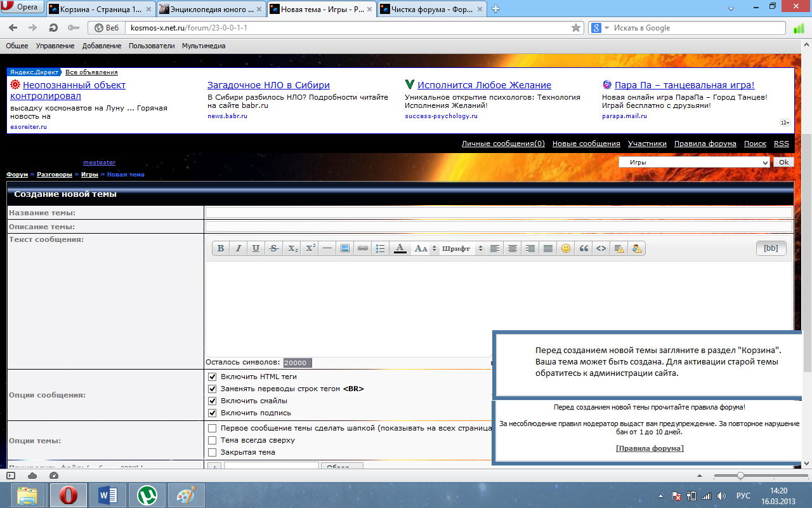Open the 'Шрифт' font dropdown
The height and width of the screenshot is (508, 812).
462,248
